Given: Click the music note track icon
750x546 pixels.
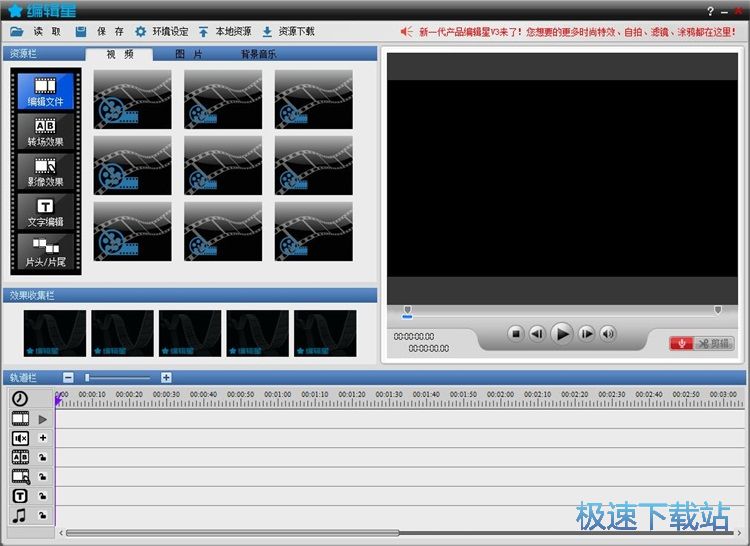Looking at the screenshot, I should 19,515.
